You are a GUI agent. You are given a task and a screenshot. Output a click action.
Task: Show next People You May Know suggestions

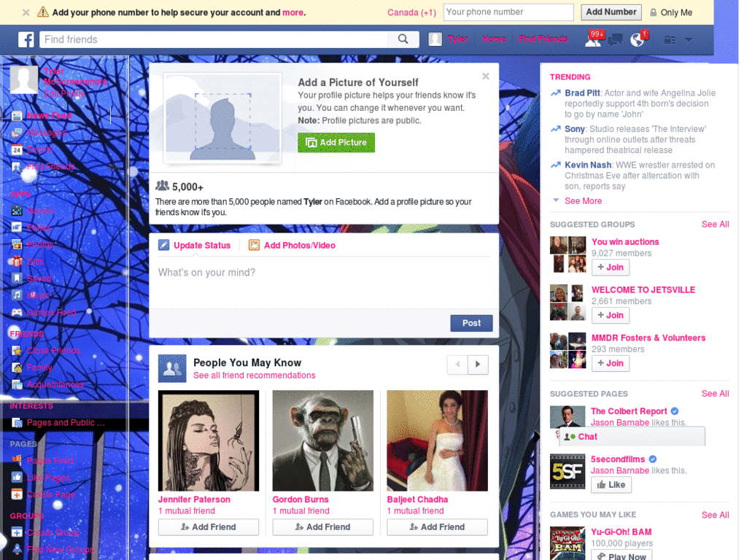click(x=478, y=365)
